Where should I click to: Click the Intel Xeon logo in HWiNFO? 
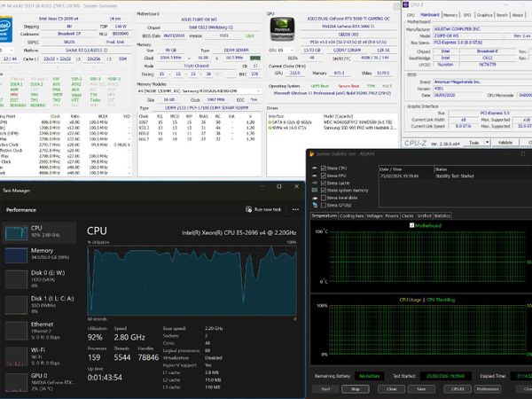point(4,29)
